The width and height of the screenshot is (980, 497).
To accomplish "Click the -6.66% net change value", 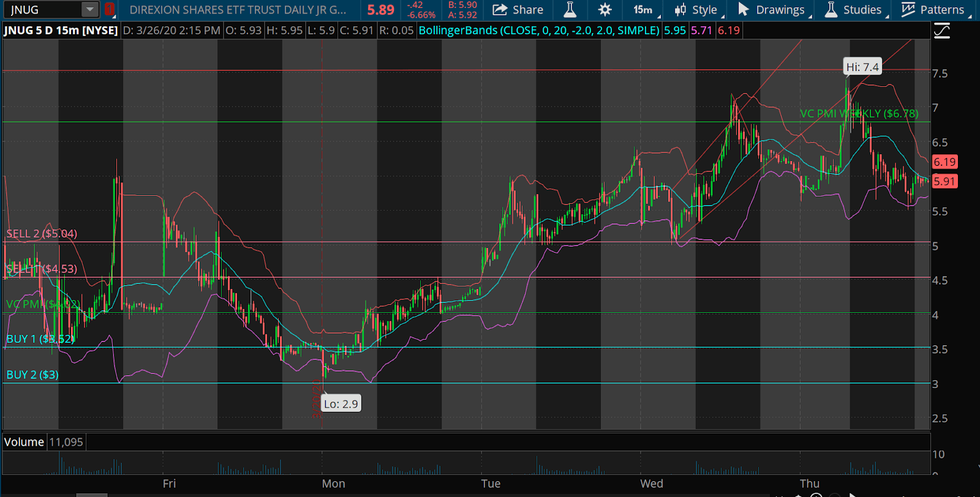I will click(x=421, y=15).
